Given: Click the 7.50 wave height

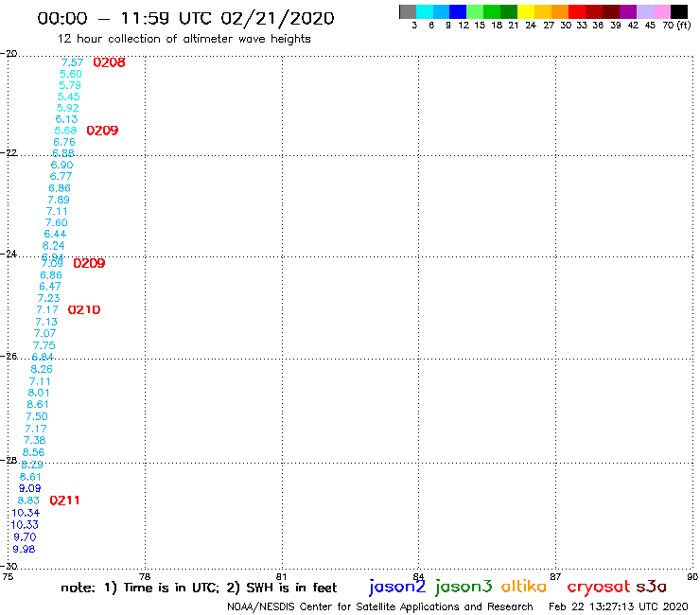Looking at the screenshot, I should [x=37, y=416].
